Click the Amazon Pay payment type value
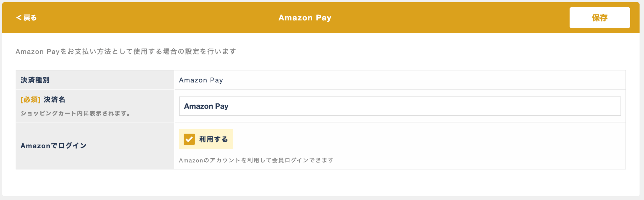The width and height of the screenshot is (644, 200). pos(201,80)
